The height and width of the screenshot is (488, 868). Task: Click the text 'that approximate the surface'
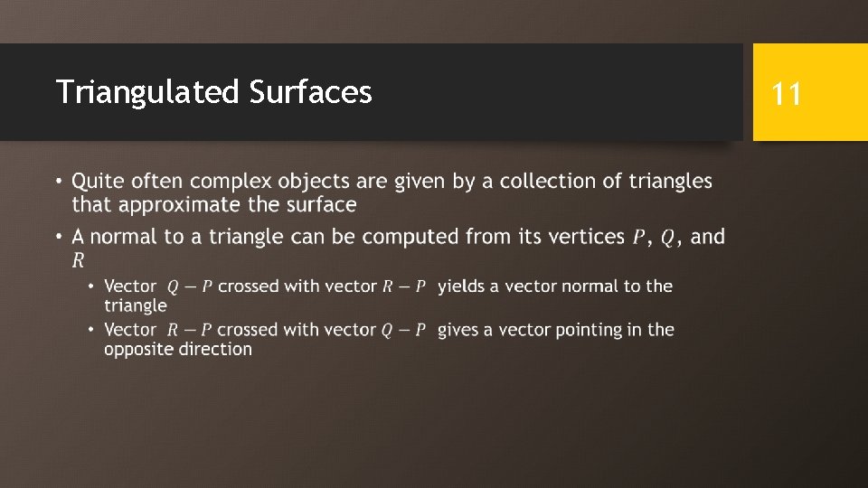pyautogui.click(x=214, y=205)
